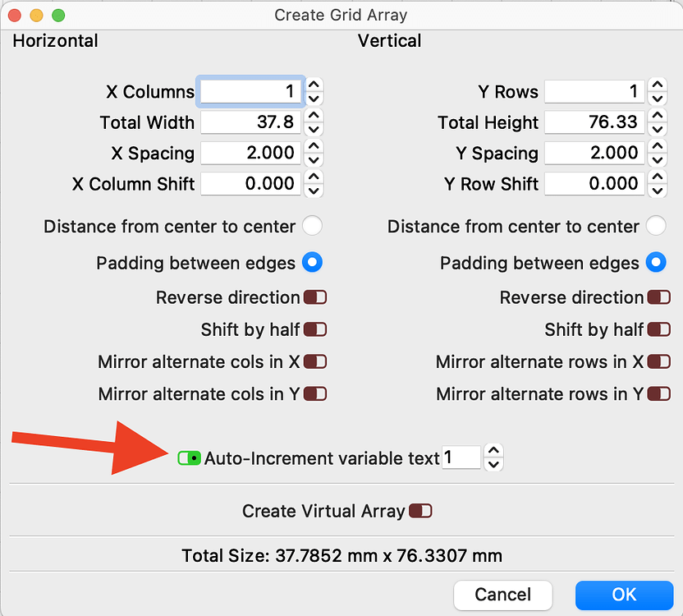Enable horizontal Reverse direction
Viewport: 683px width, 616px height.
tap(315, 297)
